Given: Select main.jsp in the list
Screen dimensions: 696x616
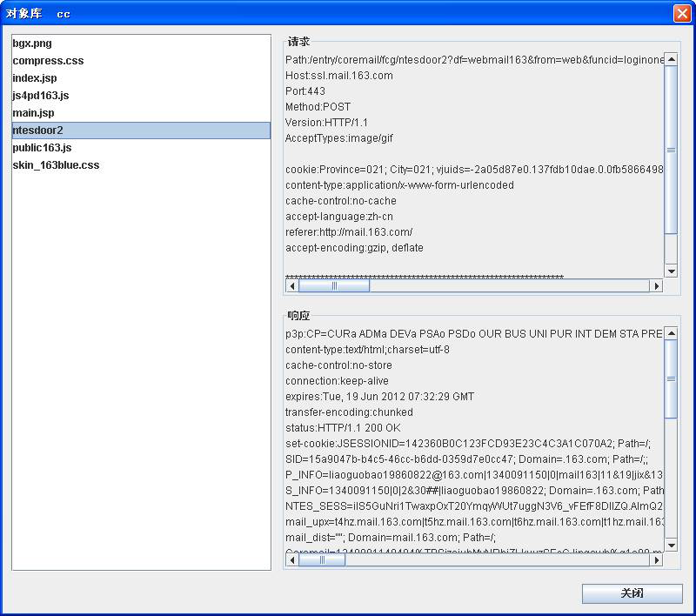Looking at the screenshot, I should [33, 113].
